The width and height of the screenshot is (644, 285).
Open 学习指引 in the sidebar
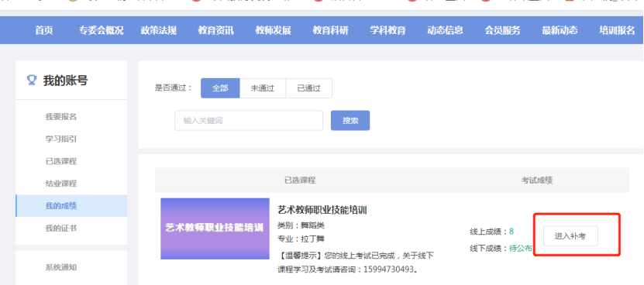click(x=60, y=139)
